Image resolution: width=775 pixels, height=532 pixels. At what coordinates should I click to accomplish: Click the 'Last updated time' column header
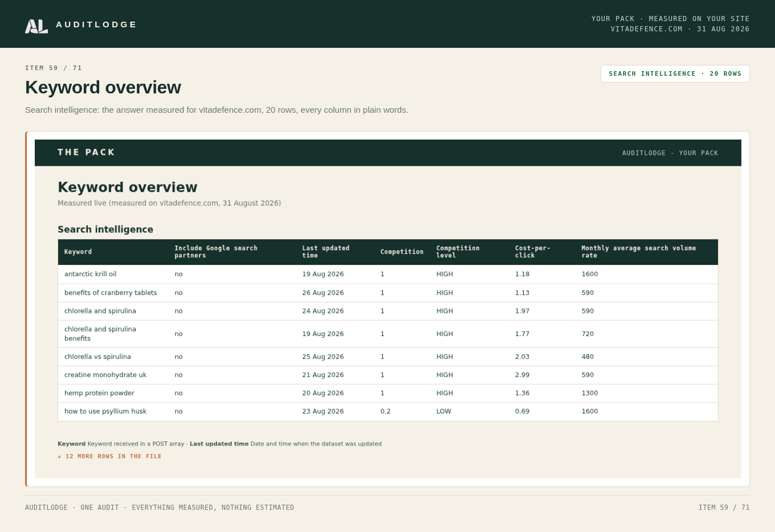pyautogui.click(x=326, y=252)
